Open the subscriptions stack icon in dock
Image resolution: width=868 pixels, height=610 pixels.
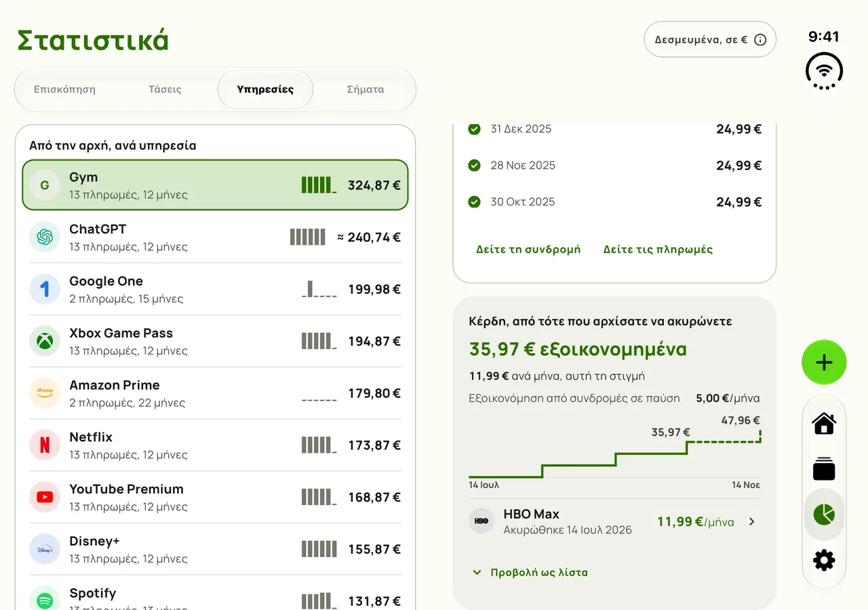click(x=824, y=469)
